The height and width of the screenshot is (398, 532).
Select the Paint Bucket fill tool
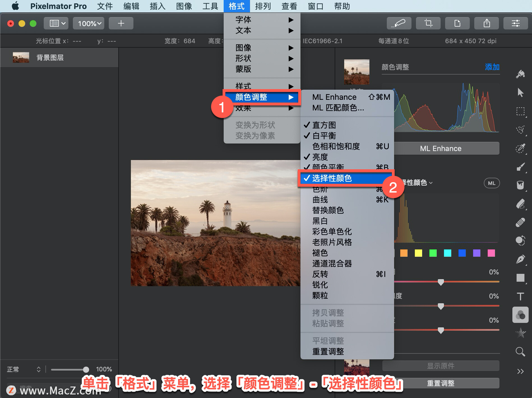click(521, 185)
